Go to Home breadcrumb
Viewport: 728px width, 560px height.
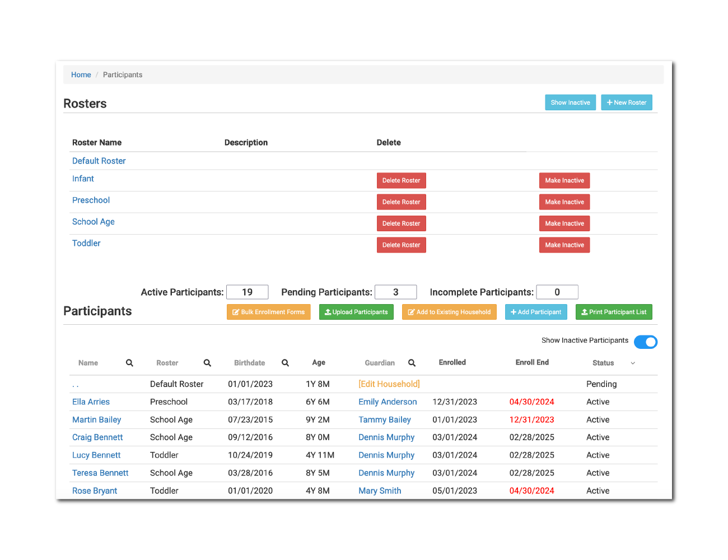[x=81, y=74]
